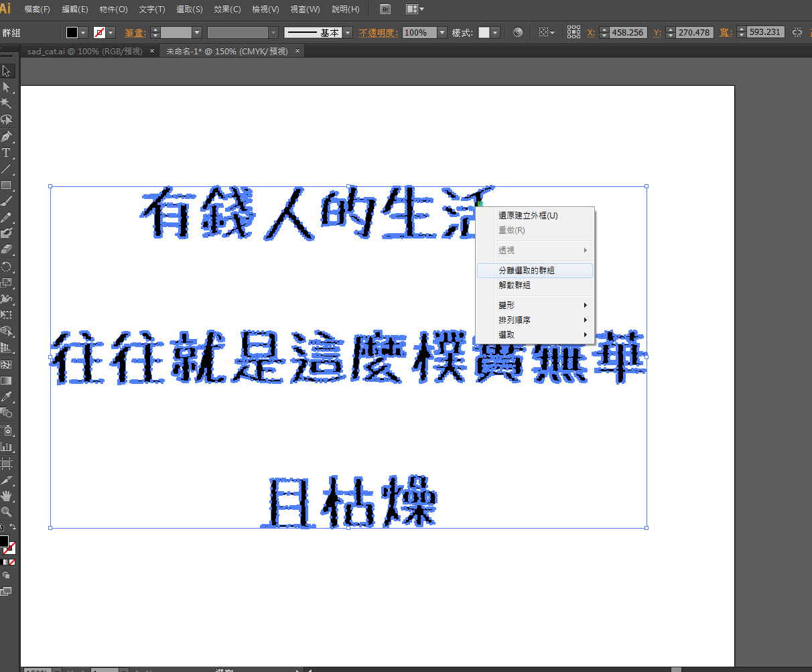Click the stroke none swatch in control bar
The height and width of the screenshot is (672, 812).
coord(99,32)
